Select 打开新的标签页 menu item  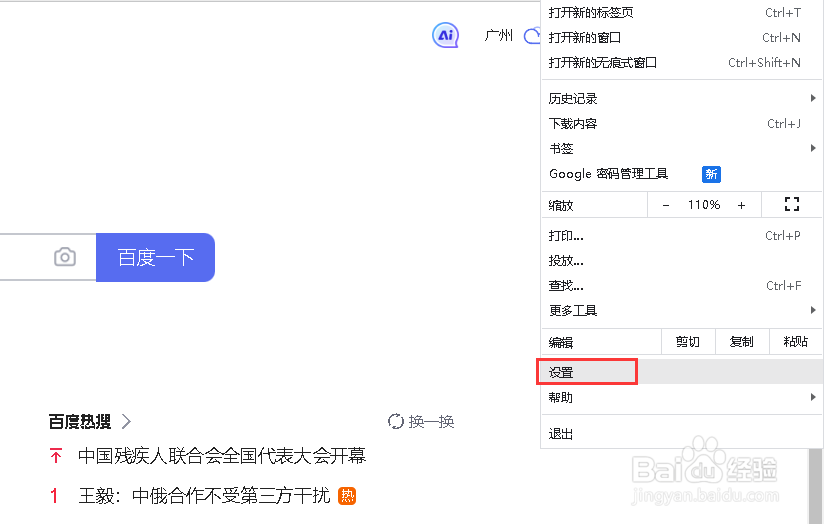682,13
